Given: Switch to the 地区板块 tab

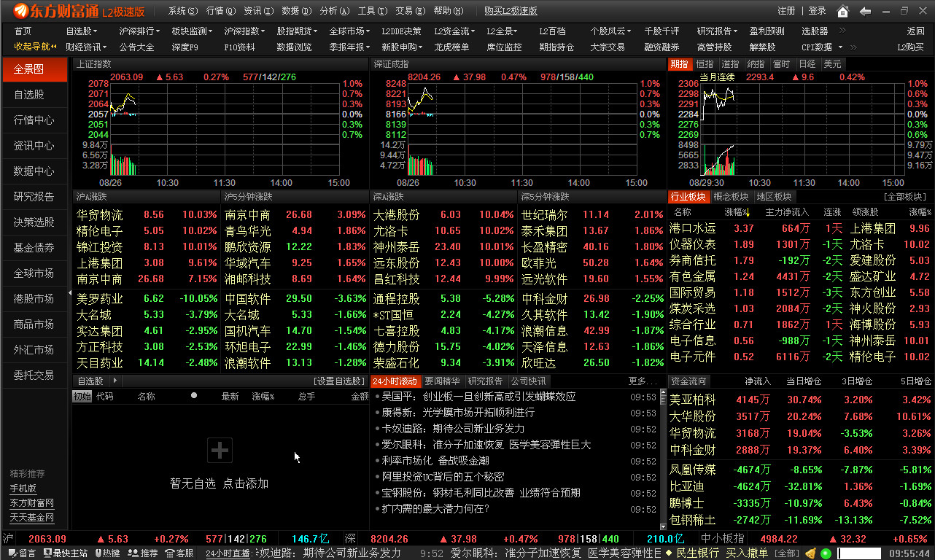Looking at the screenshot, I should point(774,197).
